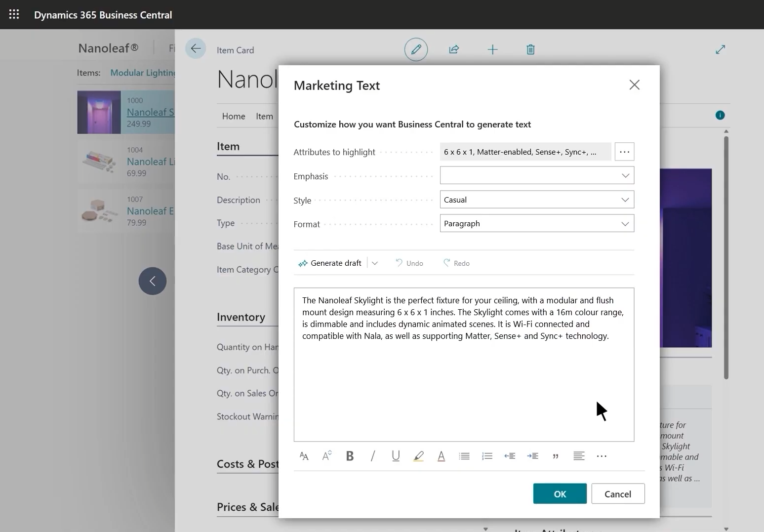The width and height of the screenshot is (764, 532).
Task: Confirm with the OK button
Action: [x=560, y=493]
